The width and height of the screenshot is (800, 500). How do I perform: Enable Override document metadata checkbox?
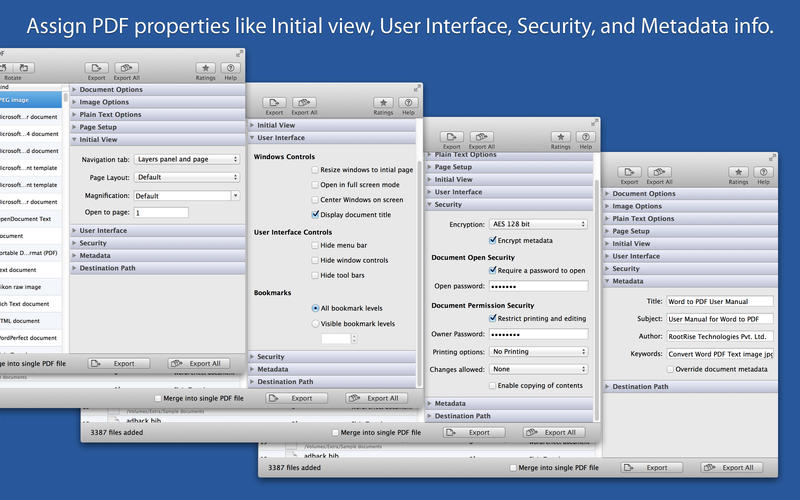(671, 369)
